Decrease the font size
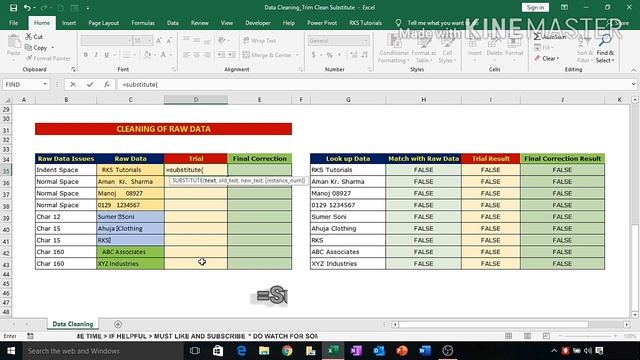This screenshot has height=360, width=640. (169, 40)
